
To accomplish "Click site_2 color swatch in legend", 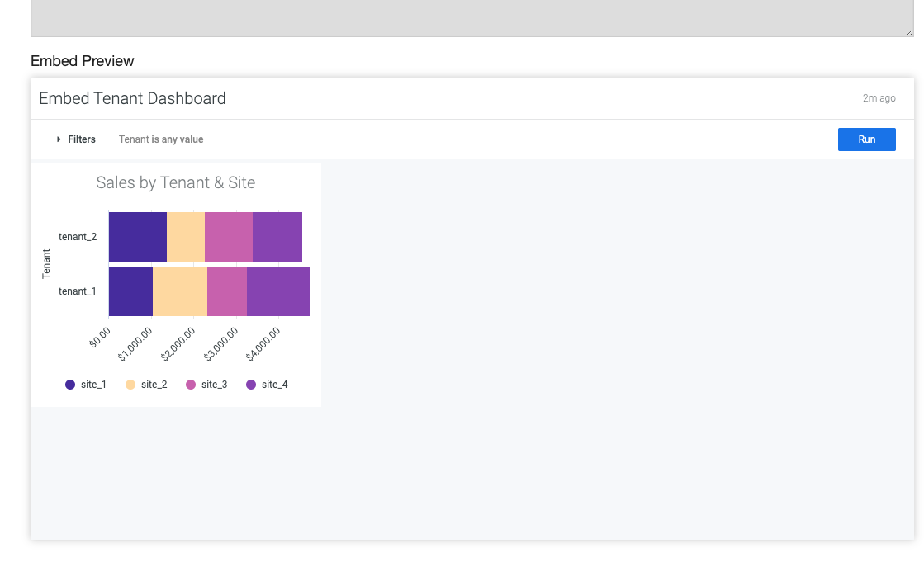I will click(130, 384).
